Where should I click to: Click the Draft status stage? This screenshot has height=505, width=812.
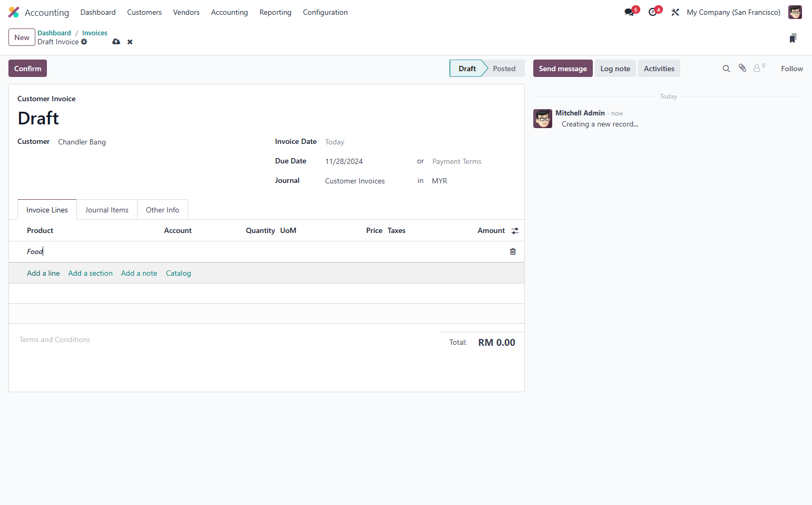pos(467,69)
